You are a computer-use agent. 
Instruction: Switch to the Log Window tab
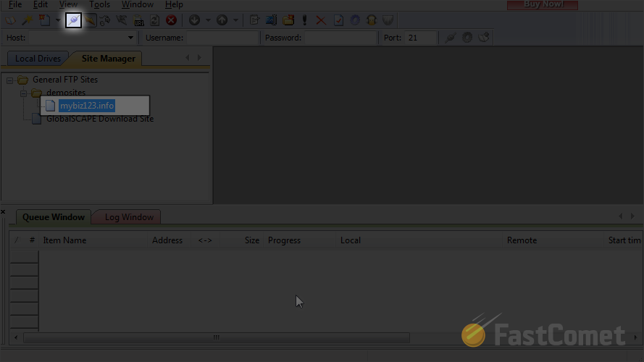(x=129, y=217)
